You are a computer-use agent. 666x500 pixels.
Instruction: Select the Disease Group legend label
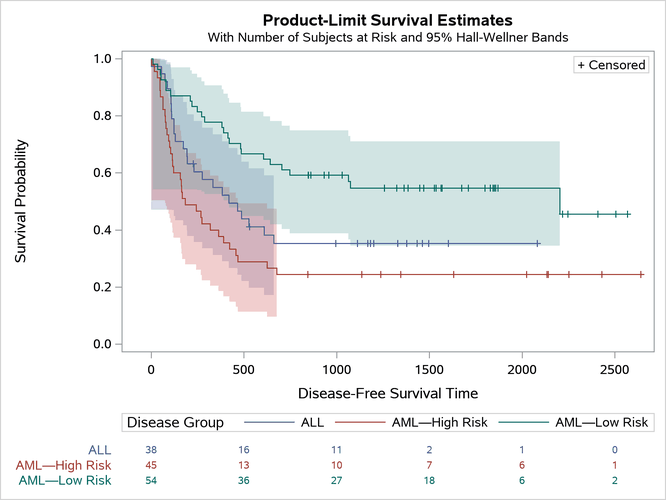(x=175, y=423)
